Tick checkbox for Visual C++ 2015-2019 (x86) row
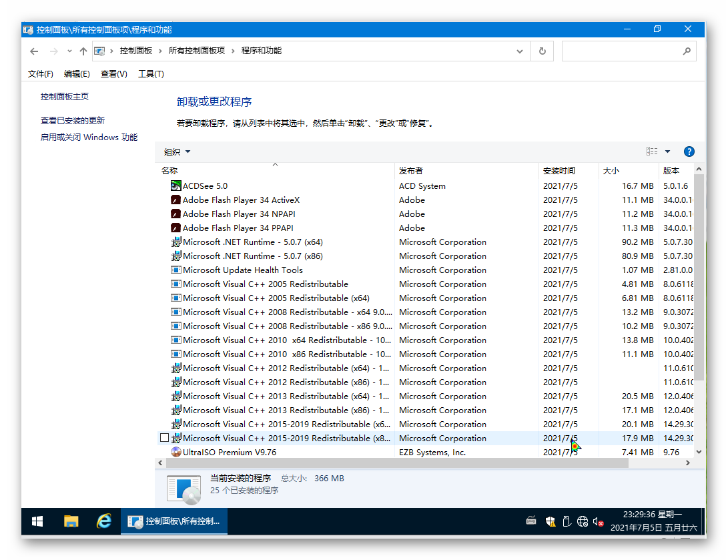The width and height of the screenshot is (728, 560). 164,438
